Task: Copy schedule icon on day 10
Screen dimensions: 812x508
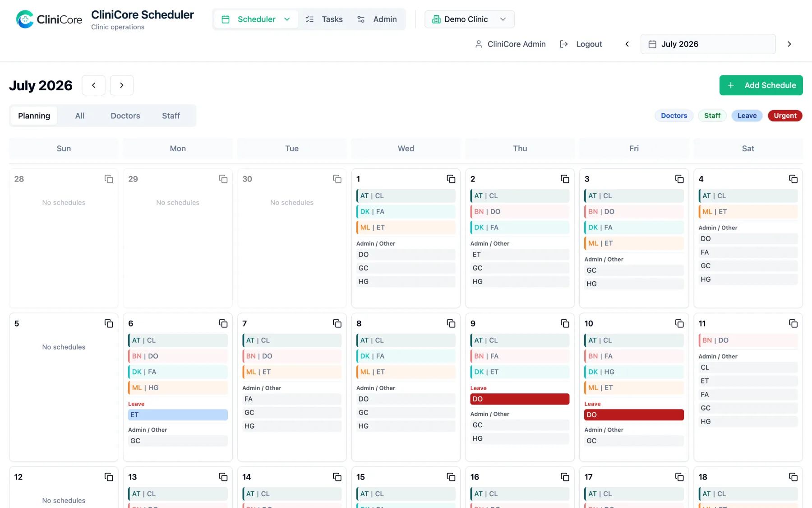Action: point(679,323)
